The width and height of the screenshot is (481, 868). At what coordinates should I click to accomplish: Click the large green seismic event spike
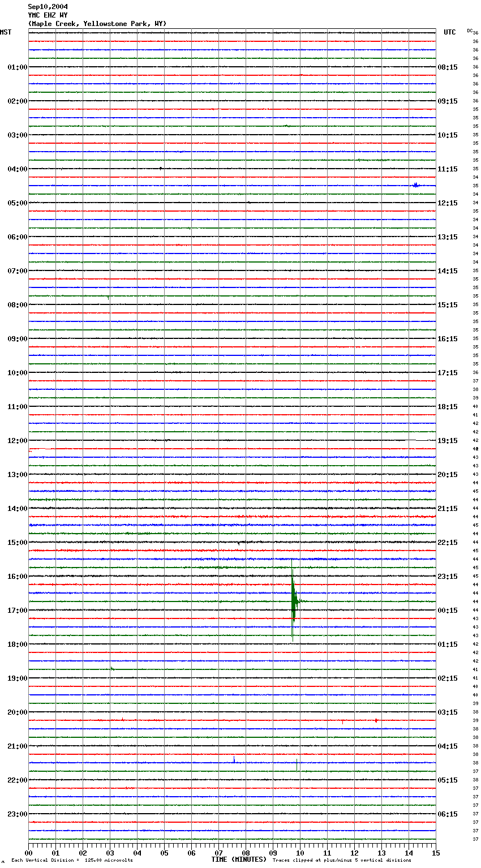(294, 601)
